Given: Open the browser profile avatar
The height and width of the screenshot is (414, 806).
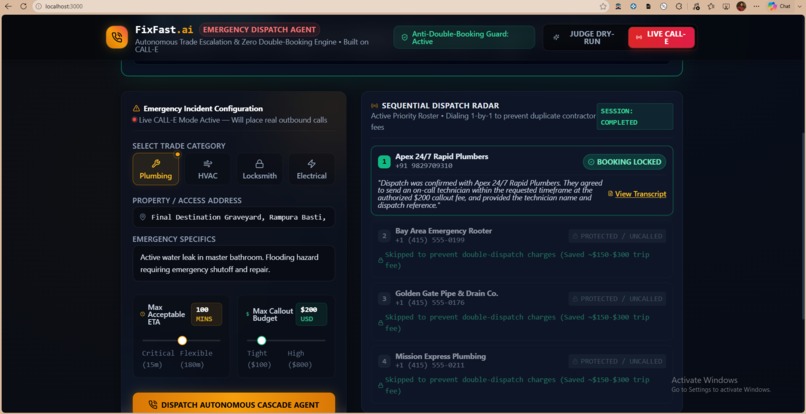Looking at the screenshot, I should coord(741,6).
